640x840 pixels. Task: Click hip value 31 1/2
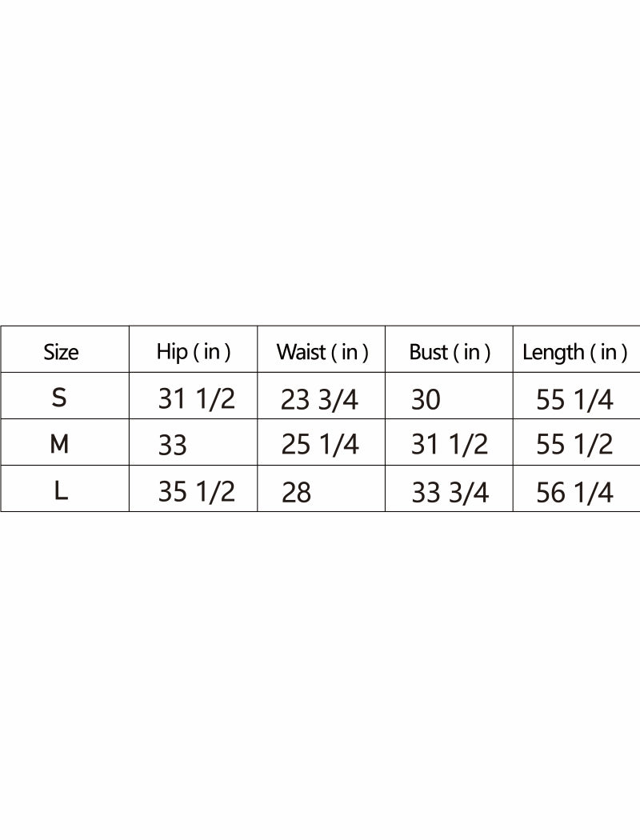click(197, 398)
